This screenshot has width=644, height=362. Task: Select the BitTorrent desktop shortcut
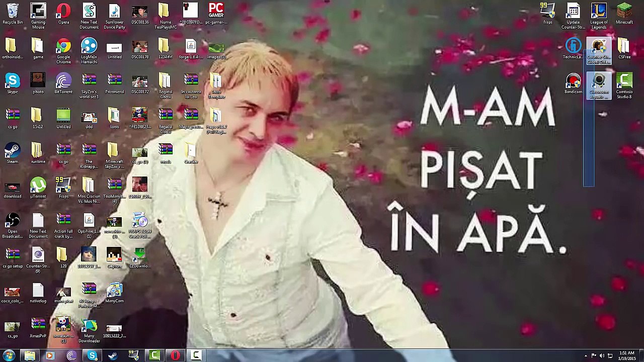pyautogui.click(x=63, y=84)
